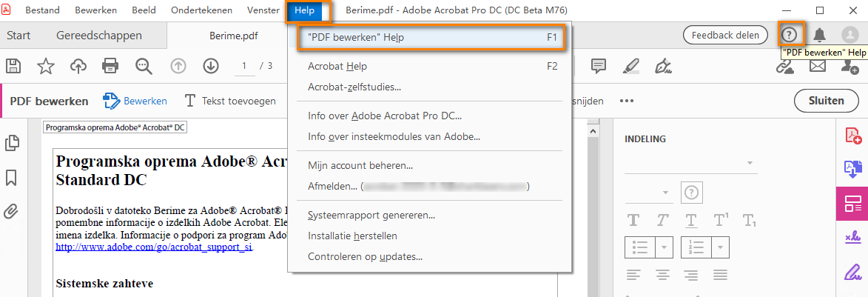Screen dimensions: 868x297
Task: Choose Controleren op updates menu item
Action: tap(365, 256)
